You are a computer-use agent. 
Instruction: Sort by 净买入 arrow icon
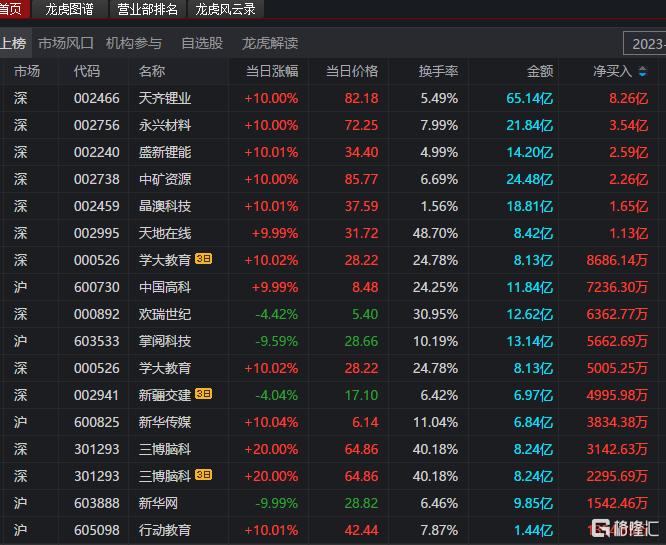coord(643,71)
